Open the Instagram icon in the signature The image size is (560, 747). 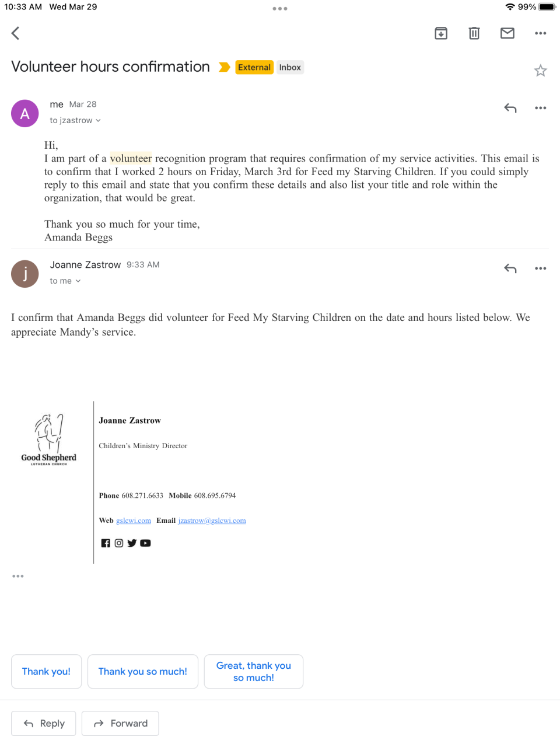click(x=119, y=543)
